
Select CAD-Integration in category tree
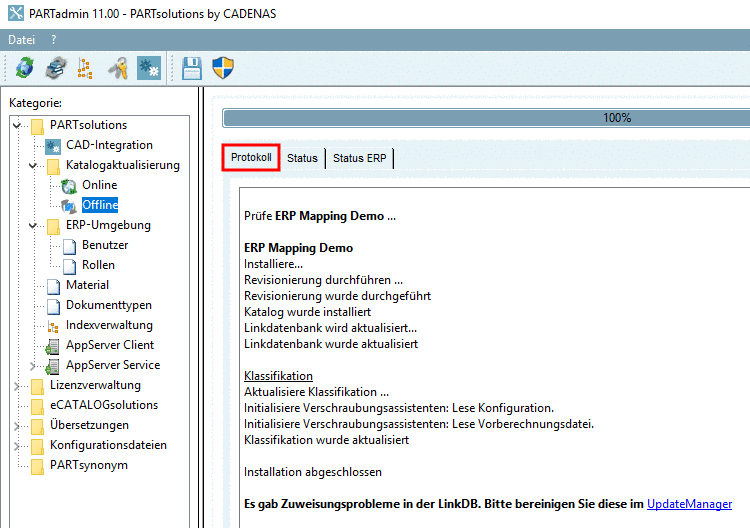(x=110, y=145)
